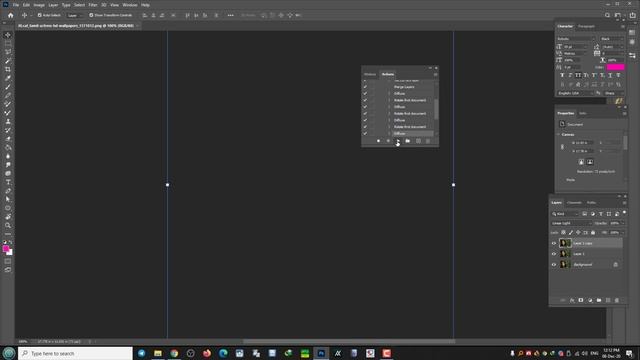Toggle Merge Layers action step checkmark
This screenshot has width=640, height=360.
[365, 87]
